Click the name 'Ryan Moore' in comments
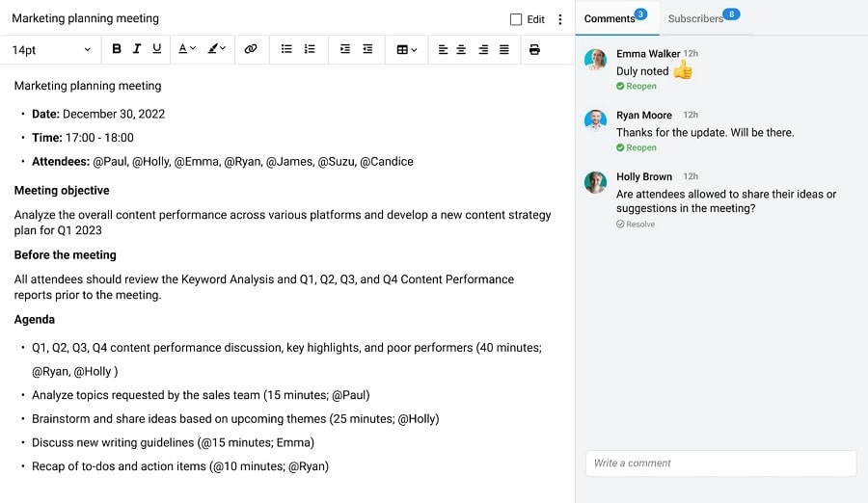Viewport: 868px width, 503px height. point(644,115)
